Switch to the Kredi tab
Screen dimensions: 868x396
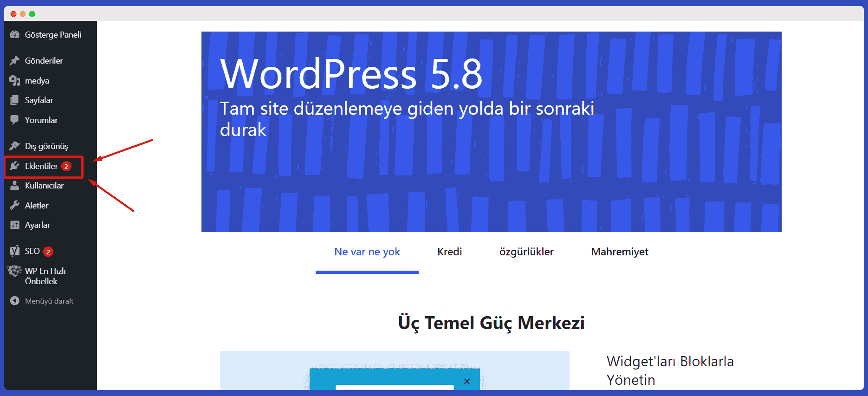coord(450,252)
